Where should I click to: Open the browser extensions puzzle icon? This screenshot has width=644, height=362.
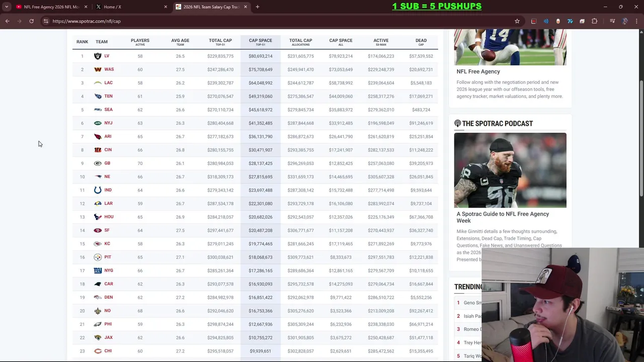tap(595, 21)
